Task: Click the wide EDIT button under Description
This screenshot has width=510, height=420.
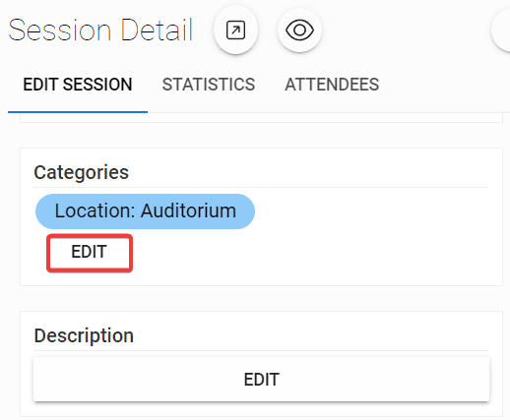Action: [261, 379]
